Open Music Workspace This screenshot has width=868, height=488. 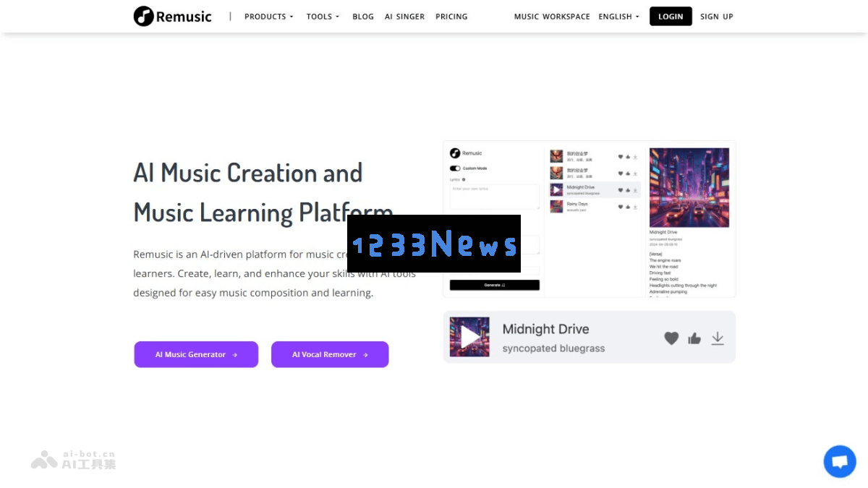coord(552,17)
